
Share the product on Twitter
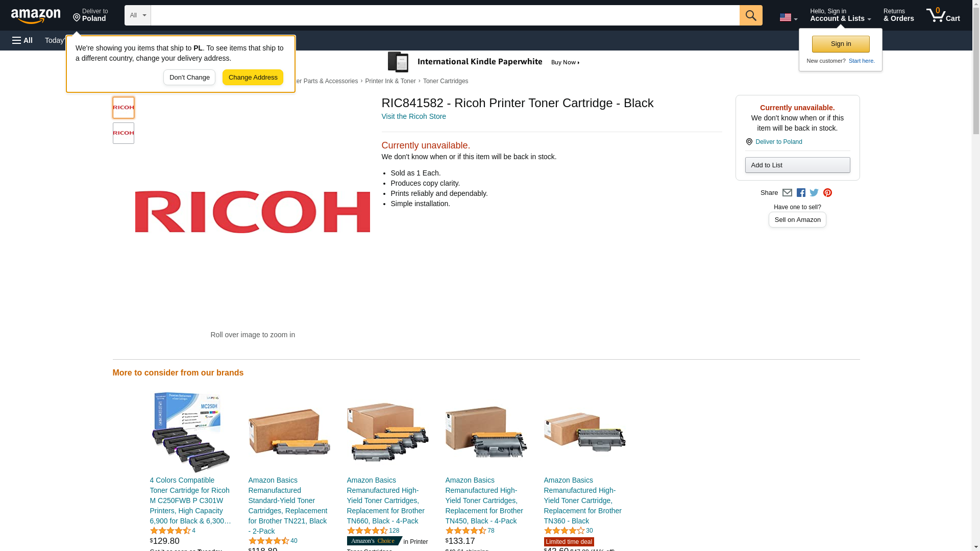[814, 193]
